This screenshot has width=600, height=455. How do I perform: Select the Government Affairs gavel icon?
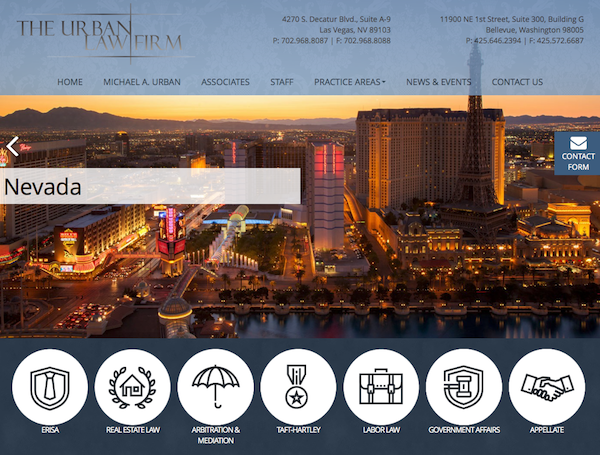(463, 387)
